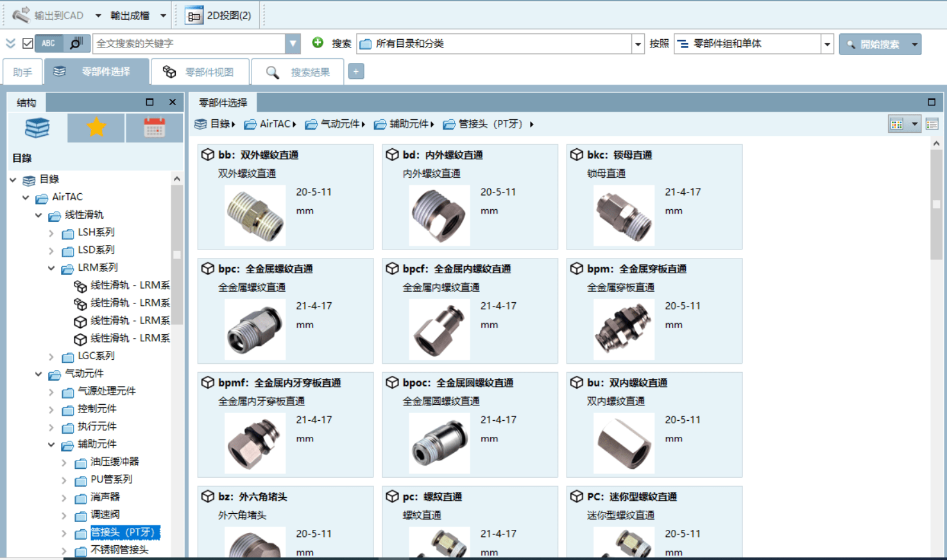Image resolution: width=947 pixels, height=560 pixels.
Task: Click the 输出成檔 button
Action: pyautogui.click(x=130, y=15)
